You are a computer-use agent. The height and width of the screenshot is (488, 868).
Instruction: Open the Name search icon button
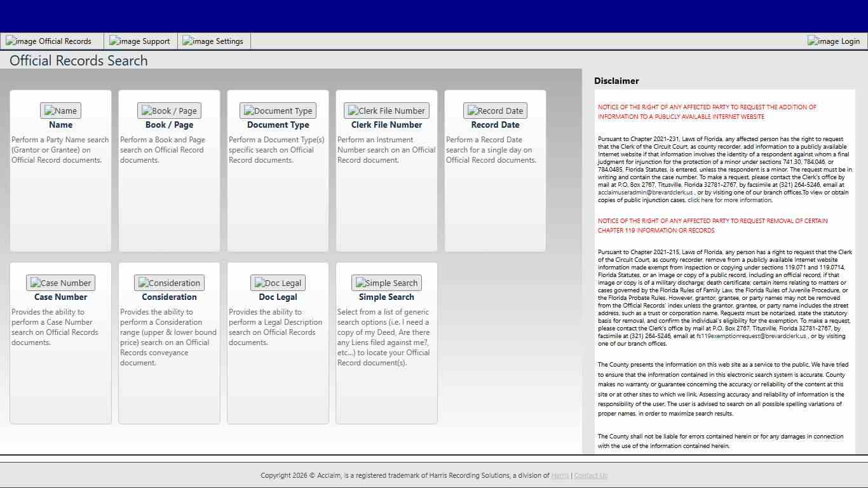(x=60, y=111)
